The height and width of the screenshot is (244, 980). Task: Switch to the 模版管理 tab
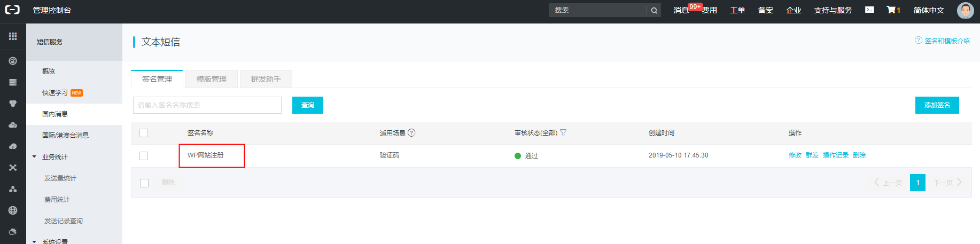pos(211,79)
